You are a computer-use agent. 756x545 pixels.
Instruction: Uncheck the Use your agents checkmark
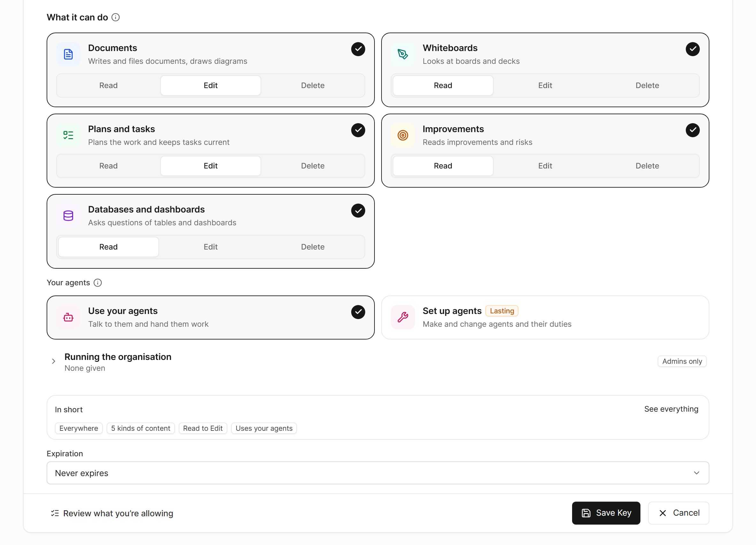(358, 312)
